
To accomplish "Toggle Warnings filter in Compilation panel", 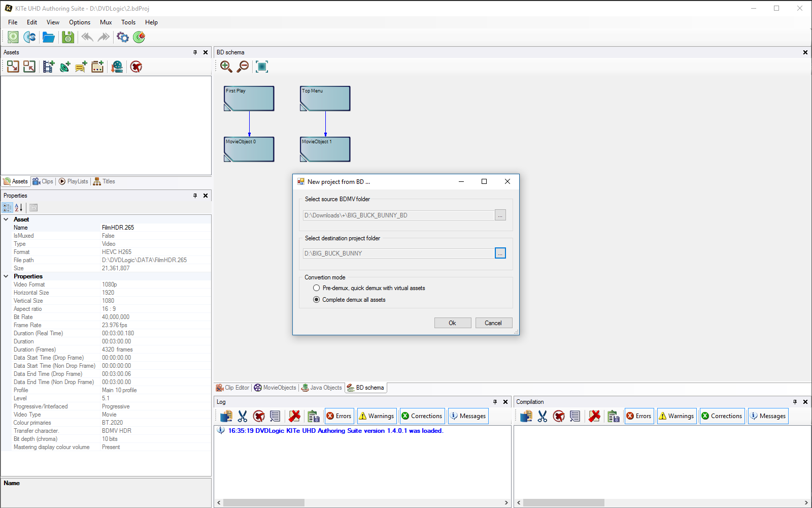I will tap(676, 416).
